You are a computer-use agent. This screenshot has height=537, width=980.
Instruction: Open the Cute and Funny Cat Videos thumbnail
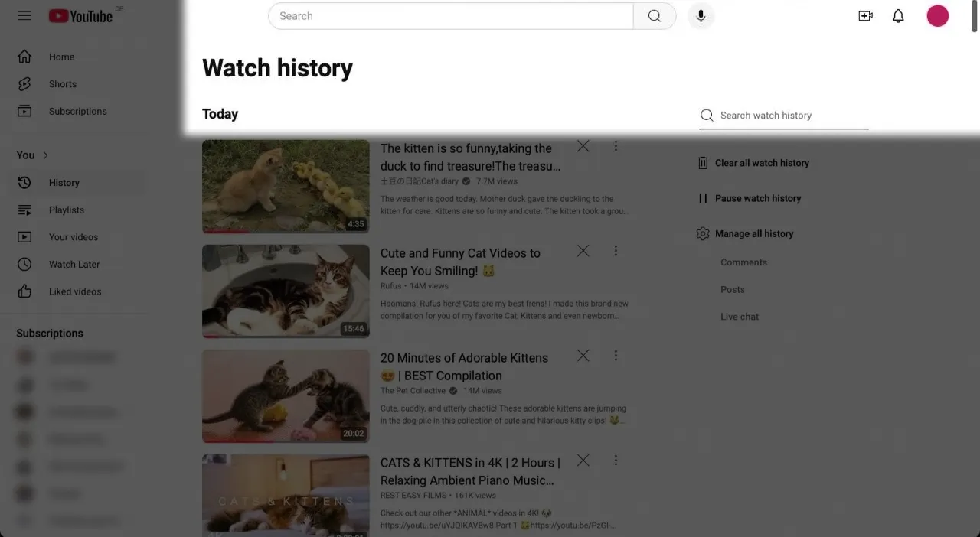286,291
